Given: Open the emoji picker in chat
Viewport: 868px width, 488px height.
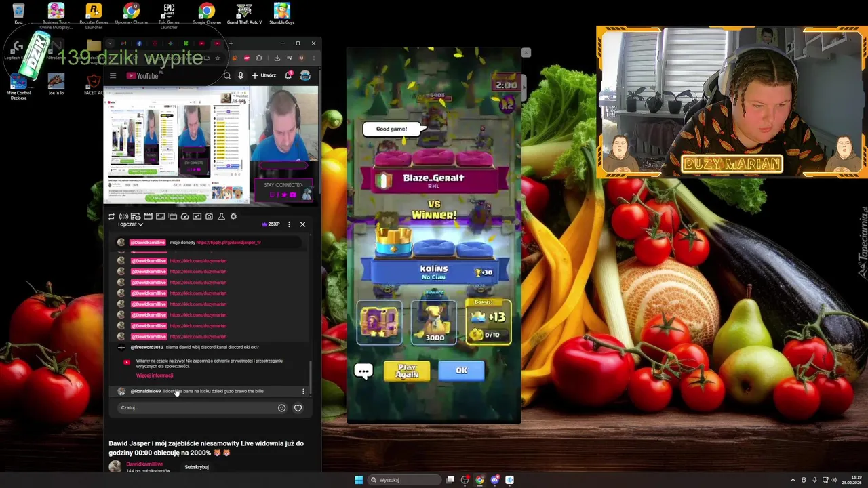Looking at the screenshot, I should [x=281, y=407].
